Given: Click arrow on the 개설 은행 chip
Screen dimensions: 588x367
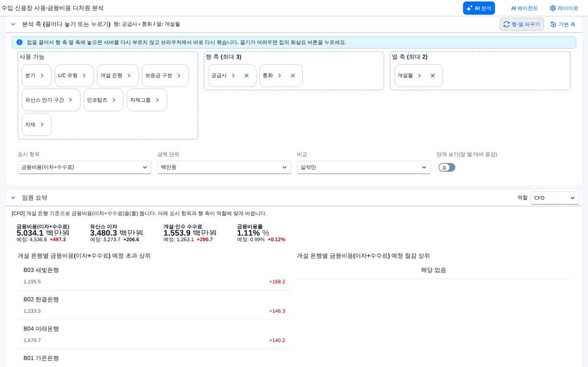Looking at the screenshot, I should tap(129, 76).
